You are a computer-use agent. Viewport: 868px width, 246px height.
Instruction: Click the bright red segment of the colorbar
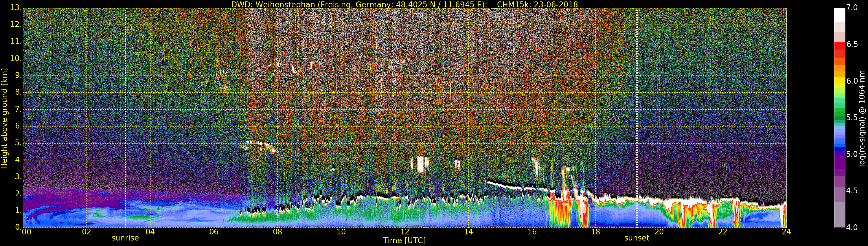[x=839, y=46]
